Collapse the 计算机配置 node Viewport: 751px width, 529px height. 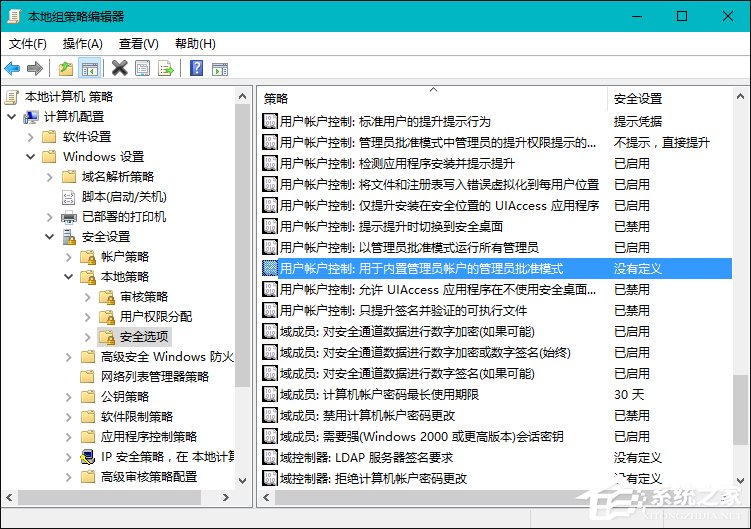coord(12,116)
